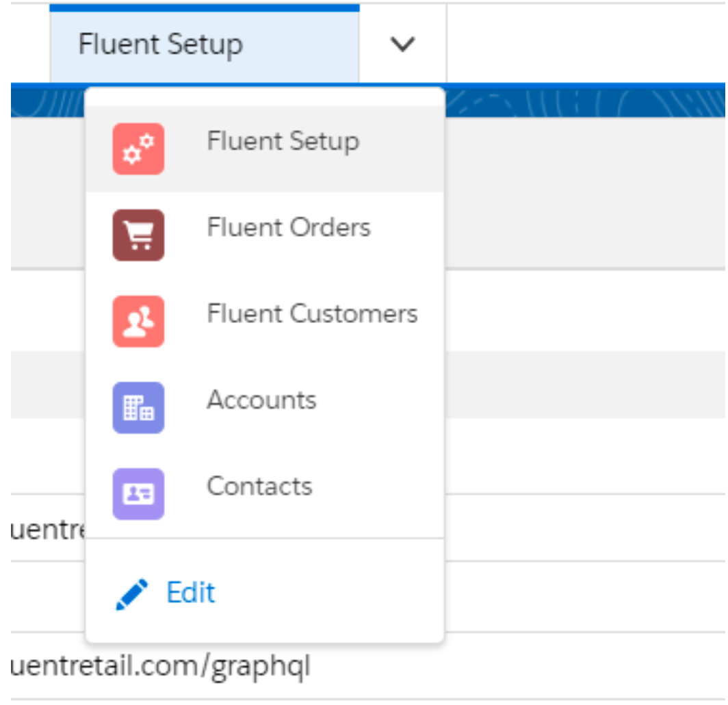Click the Accounts building icon

pos(138,407)
